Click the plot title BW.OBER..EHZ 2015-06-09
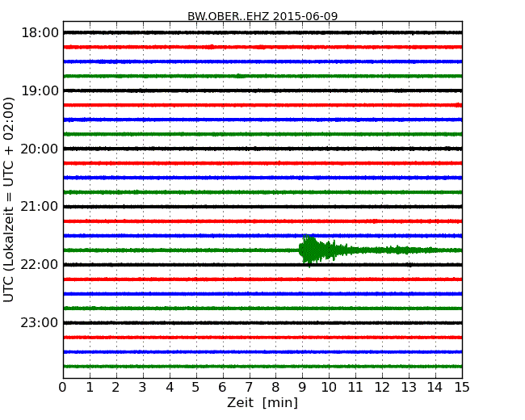The image size is (525, 420). click(x=262, y=16)
